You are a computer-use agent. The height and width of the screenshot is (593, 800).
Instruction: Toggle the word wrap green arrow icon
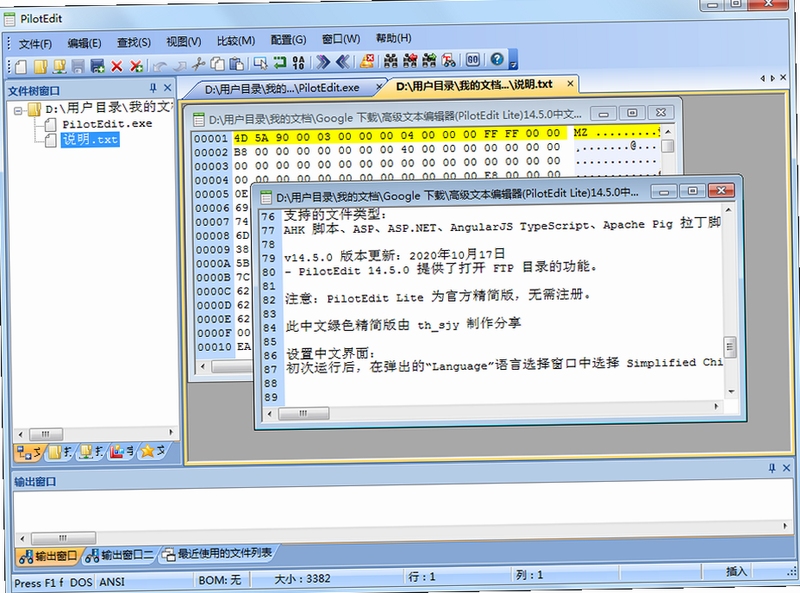(x=280, y=63)
